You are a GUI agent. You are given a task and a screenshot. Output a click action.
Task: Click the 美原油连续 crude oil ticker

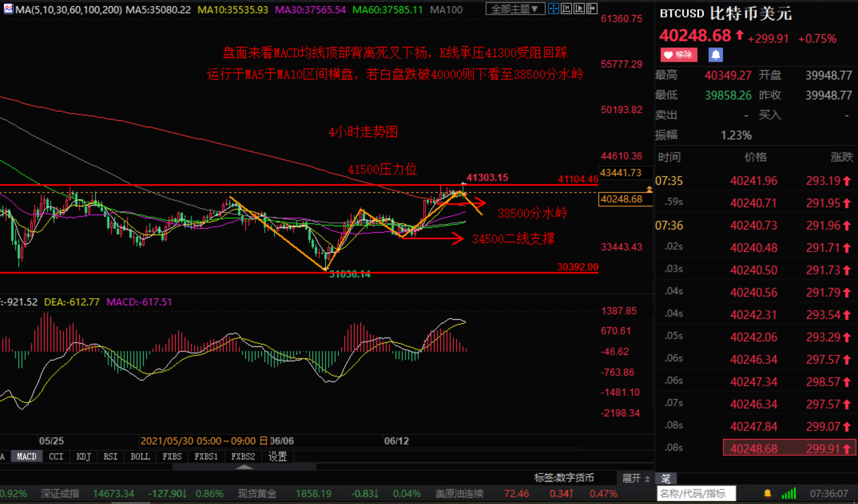pos(459,494)
